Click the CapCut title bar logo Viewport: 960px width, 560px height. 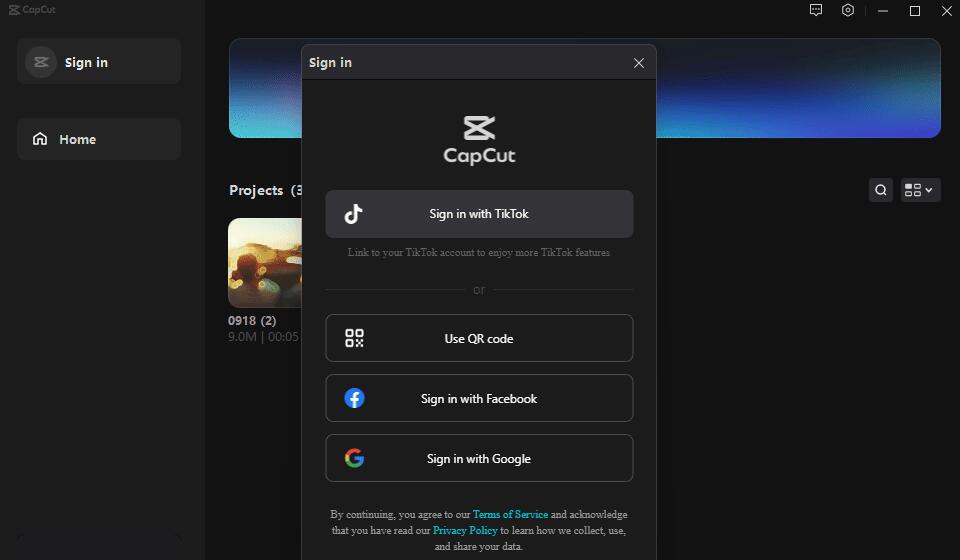[32, 10]
